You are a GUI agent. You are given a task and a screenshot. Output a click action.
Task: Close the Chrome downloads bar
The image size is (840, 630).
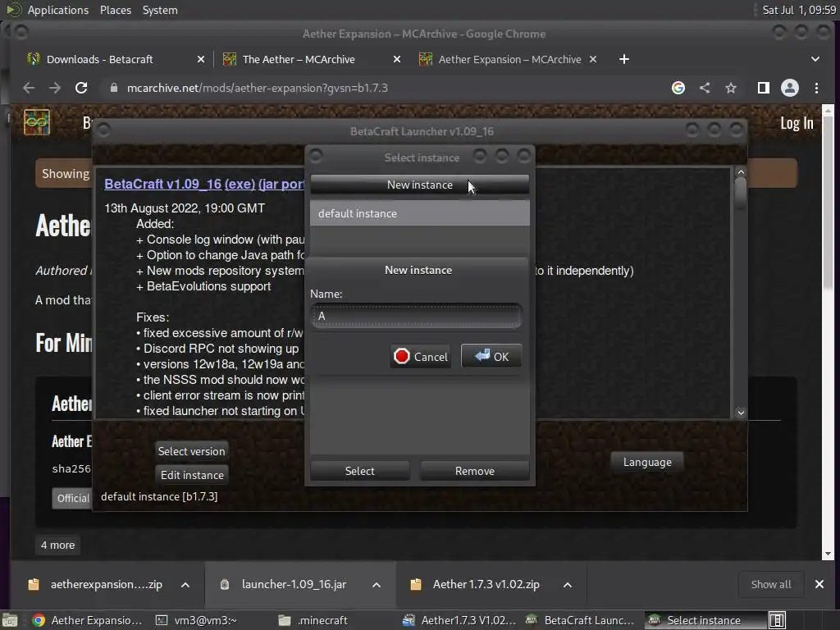[x=819, y=584]
